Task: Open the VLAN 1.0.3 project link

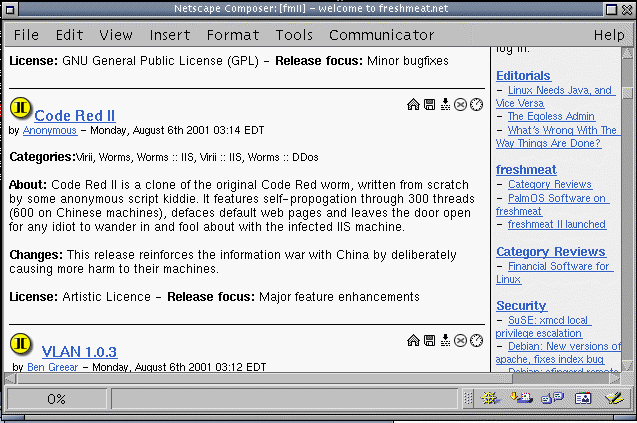Action: [x=80, y=351]
